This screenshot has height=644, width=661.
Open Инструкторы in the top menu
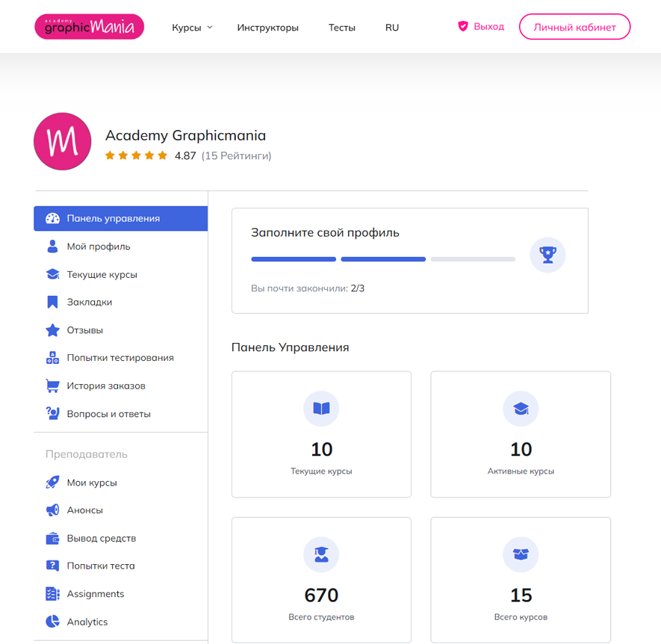click(267, 28)
